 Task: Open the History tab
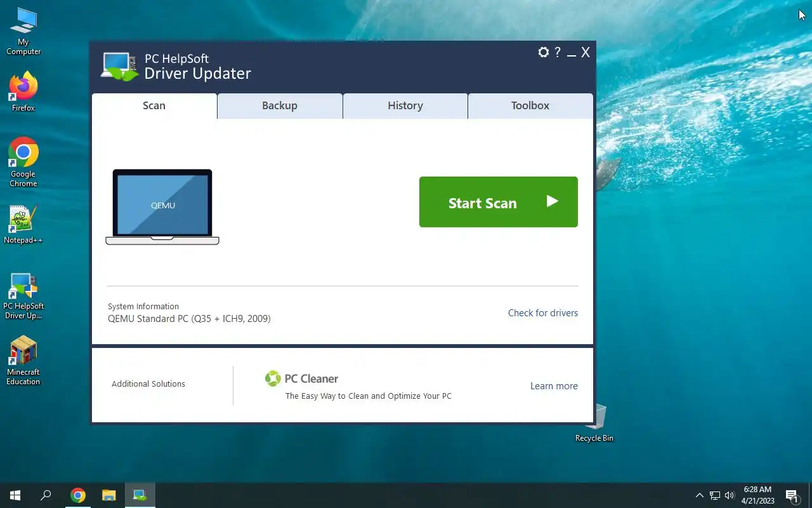(x=405, y=106)
